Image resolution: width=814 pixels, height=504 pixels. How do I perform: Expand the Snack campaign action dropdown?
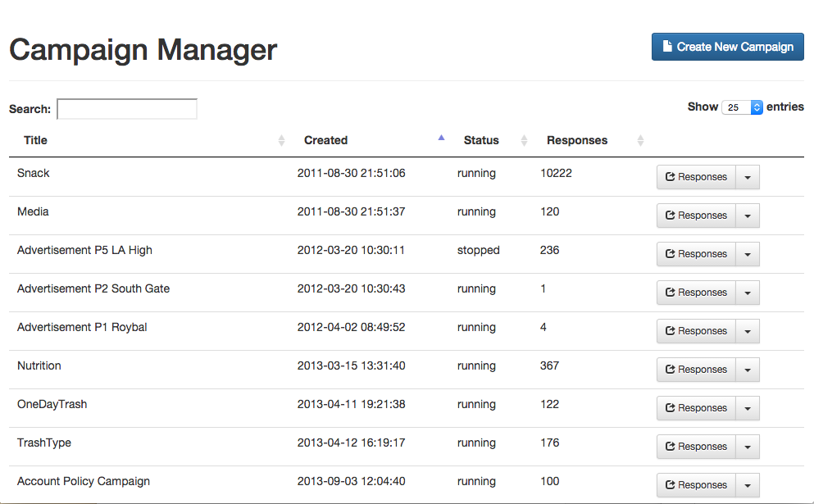pyautogui.click(x=747, y=177)
